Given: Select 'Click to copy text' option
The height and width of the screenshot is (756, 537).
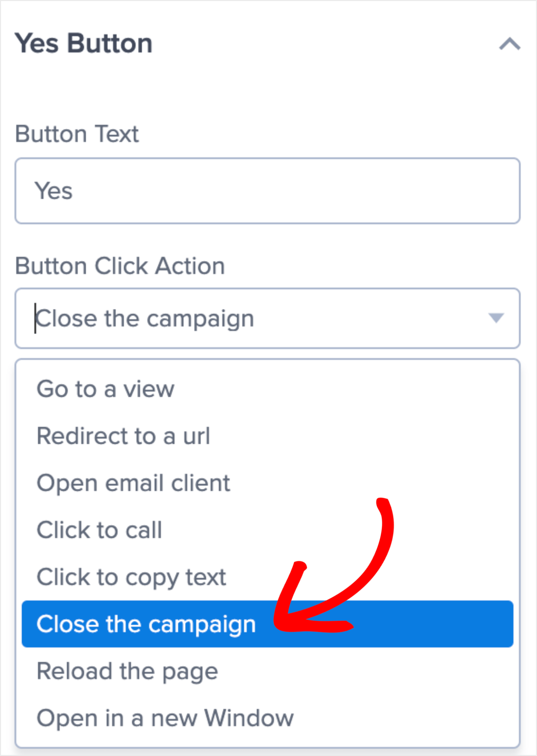Looking at the screenshot, I should coord(131,577).
